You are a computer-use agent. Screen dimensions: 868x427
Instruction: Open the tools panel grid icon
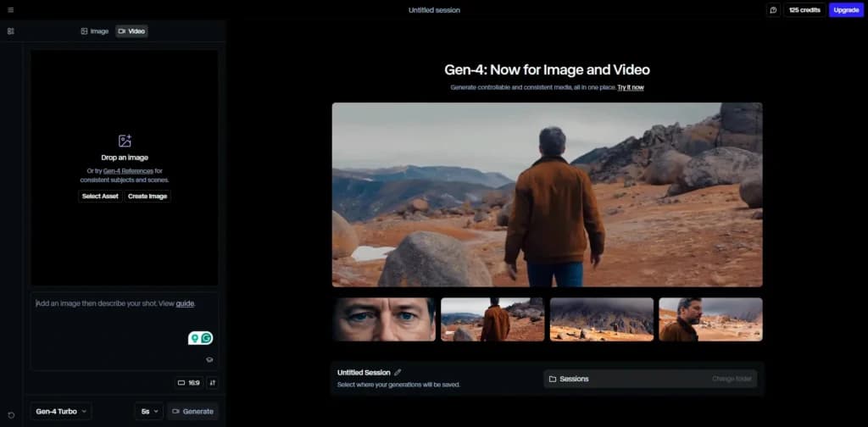click(10, 31)
